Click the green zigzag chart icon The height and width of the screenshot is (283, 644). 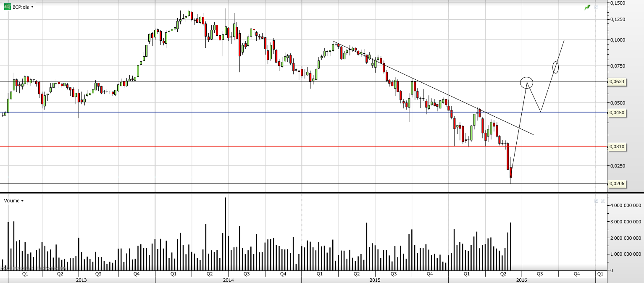click(x=587, y=8)
